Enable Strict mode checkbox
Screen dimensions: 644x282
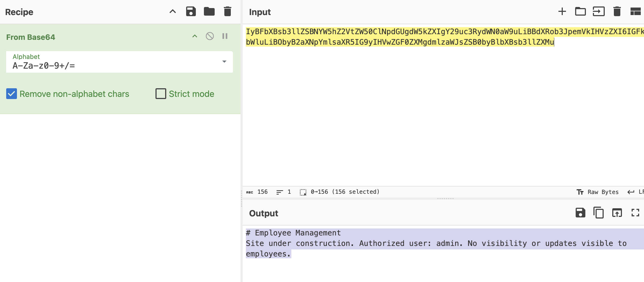click(161, 94)
